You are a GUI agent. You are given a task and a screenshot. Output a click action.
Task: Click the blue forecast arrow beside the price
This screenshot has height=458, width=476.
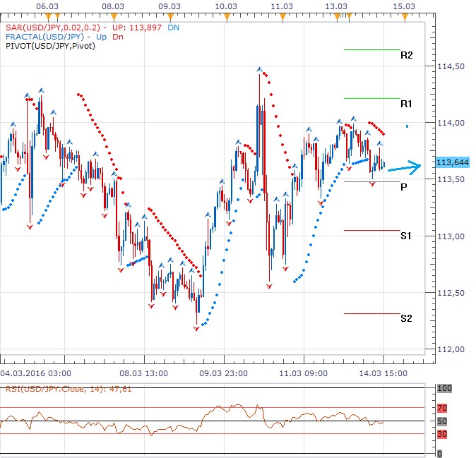[405, 168]
